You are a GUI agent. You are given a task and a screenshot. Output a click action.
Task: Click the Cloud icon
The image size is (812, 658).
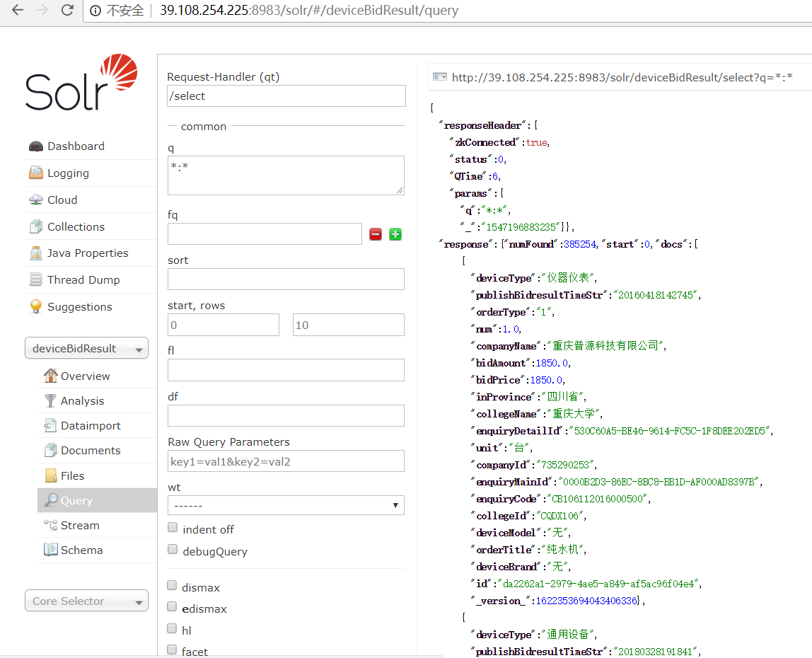click(36, 200)
